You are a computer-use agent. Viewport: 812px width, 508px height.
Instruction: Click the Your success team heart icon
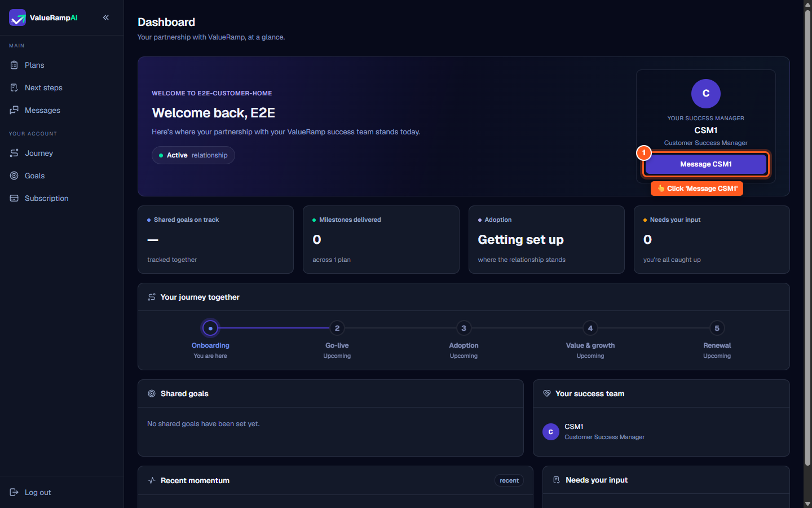(547, 393)
